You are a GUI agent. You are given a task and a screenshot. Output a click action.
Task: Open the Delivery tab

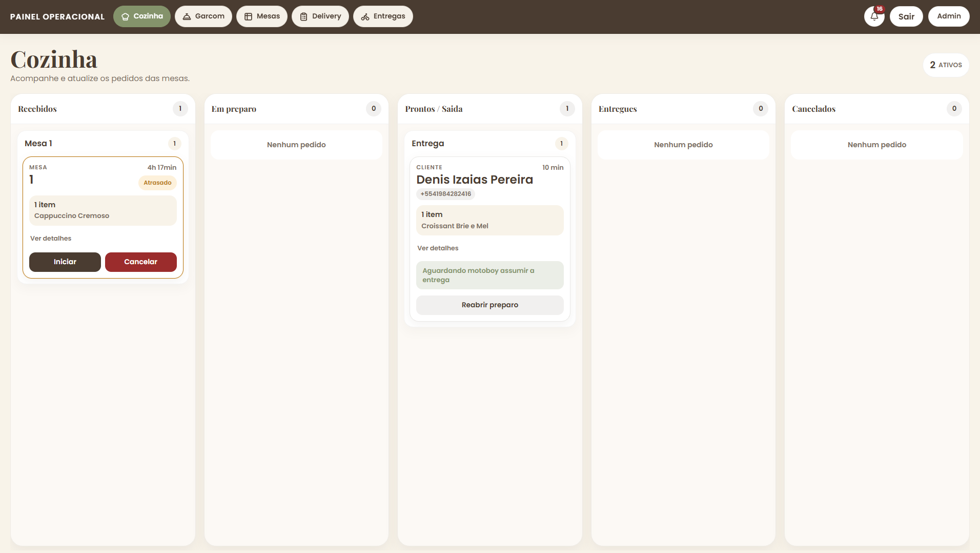click(x=320, y=16)
